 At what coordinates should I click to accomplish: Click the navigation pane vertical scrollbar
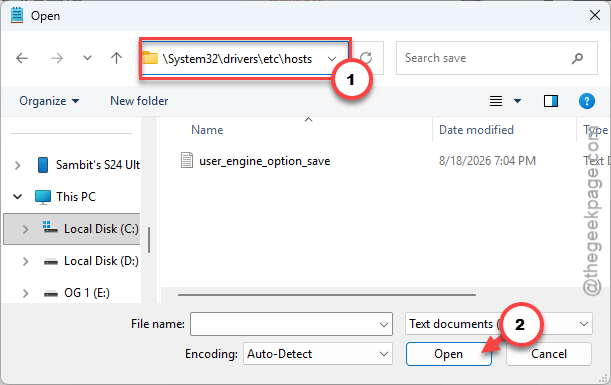point(148,240)
